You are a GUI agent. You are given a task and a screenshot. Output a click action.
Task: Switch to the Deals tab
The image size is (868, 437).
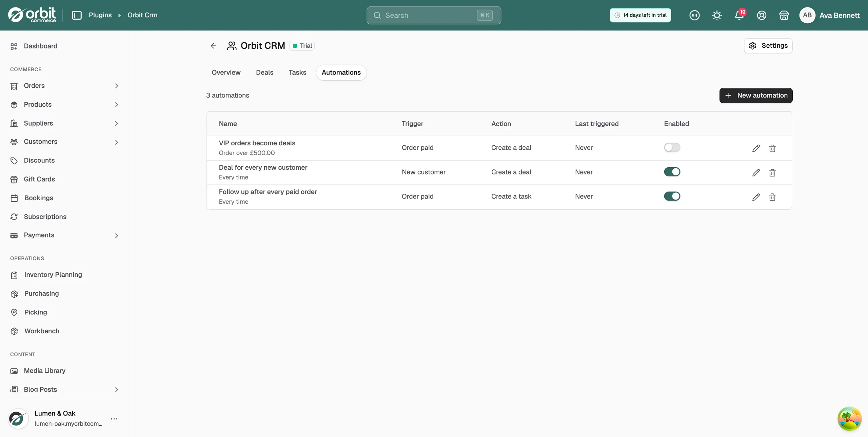coord(264,72)
